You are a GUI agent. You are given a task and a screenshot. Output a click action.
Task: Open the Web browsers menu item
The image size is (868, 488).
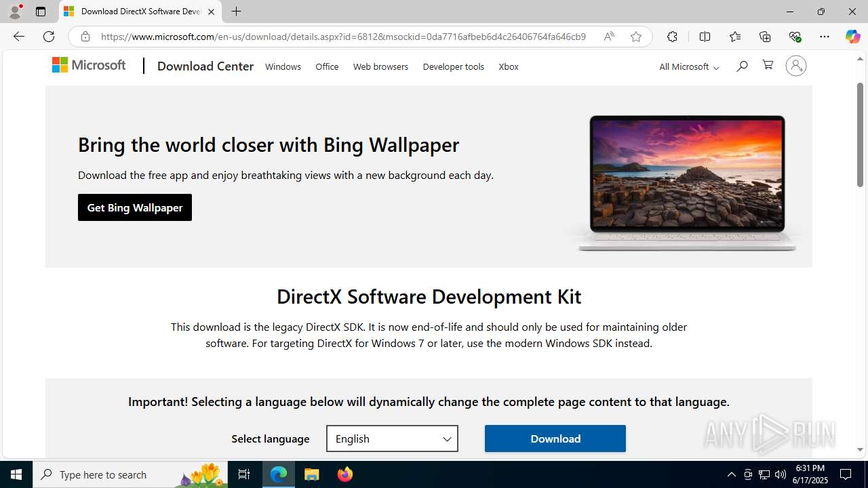click(x=380, y=66)
